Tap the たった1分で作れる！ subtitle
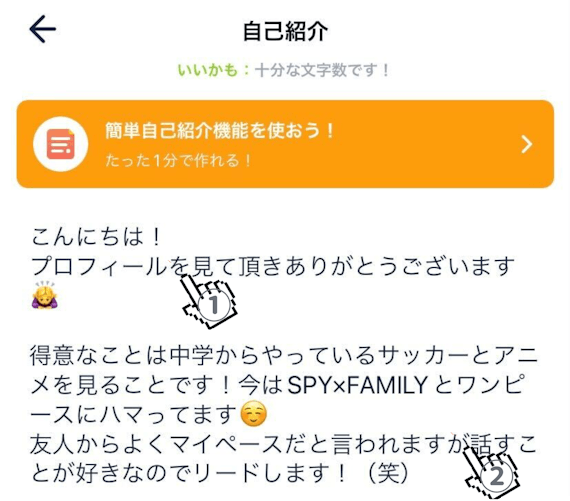This screenshot has height=501, width=570. pyautogui.click(x=178, y=160)
